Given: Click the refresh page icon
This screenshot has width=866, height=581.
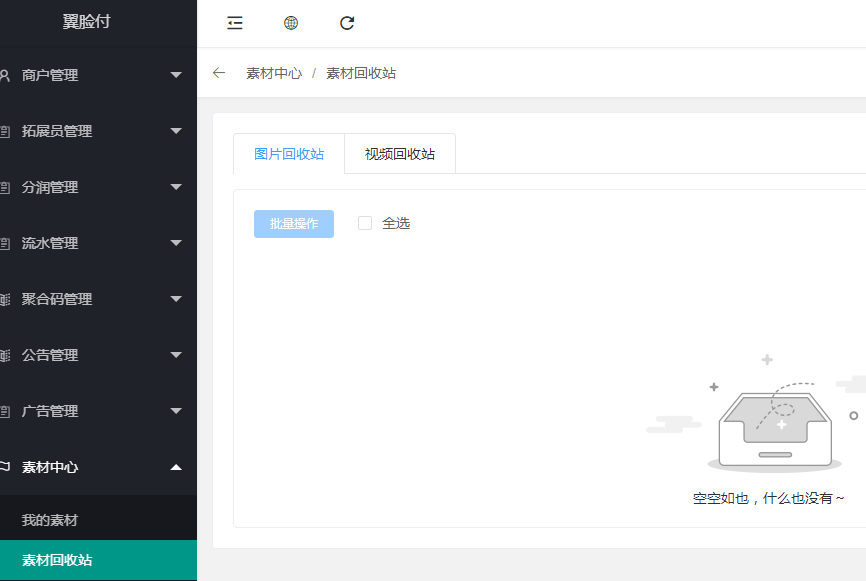Looking at the screenshot, I should (347, 23).
